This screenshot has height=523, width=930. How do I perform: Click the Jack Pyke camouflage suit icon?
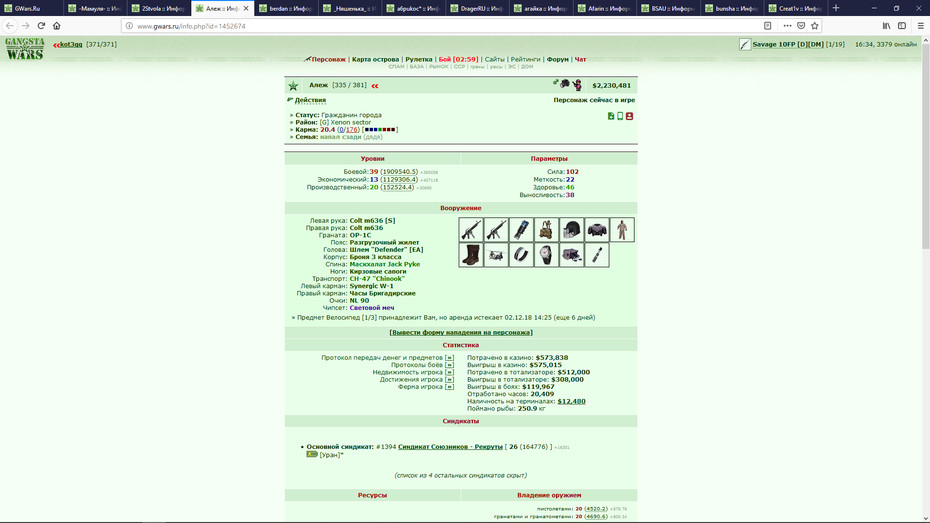(x=622, y=229)
